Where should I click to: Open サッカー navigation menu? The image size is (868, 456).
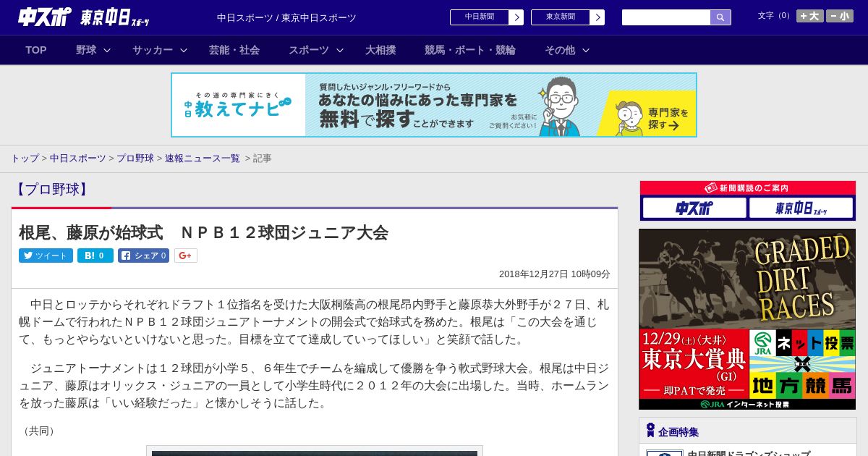[x=153, y=50]
